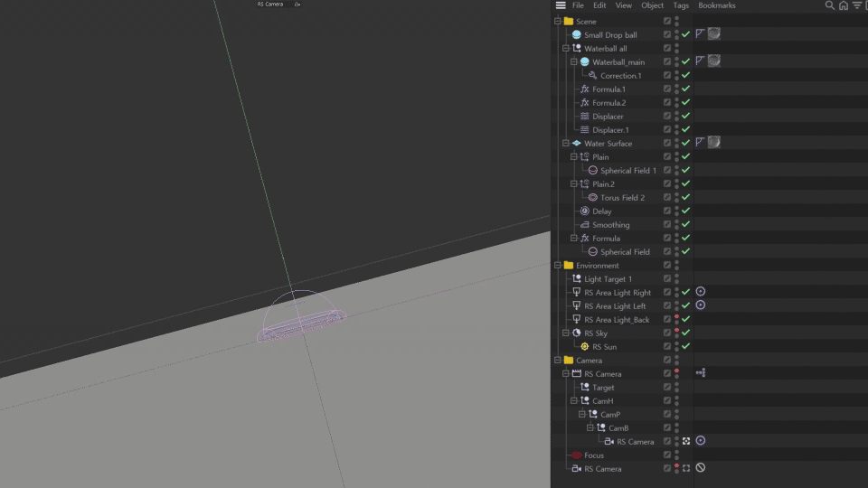The height and width of the screenshot is (488, 868).
Task: Collapse the Environment folder
Action: [558, 265]
